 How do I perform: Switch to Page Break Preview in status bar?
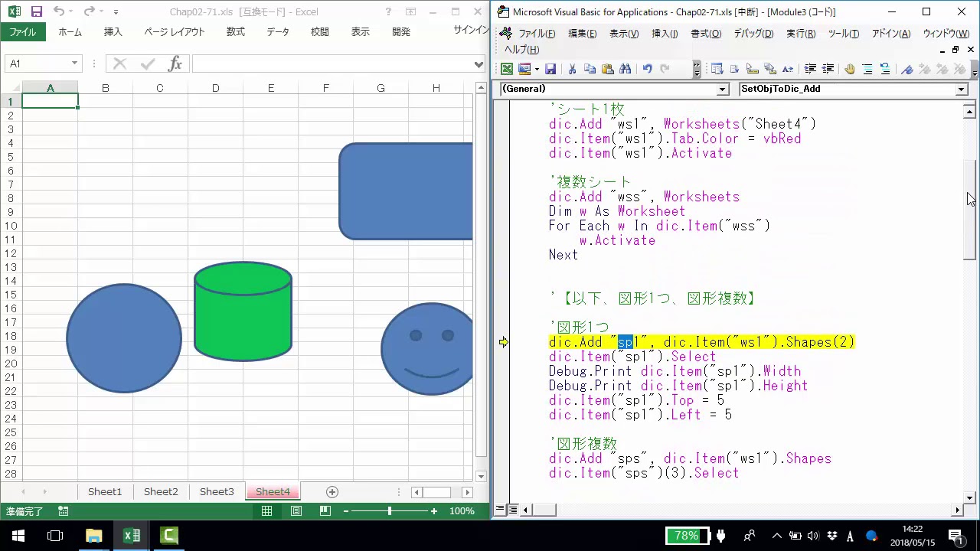[x=325, y=511]
